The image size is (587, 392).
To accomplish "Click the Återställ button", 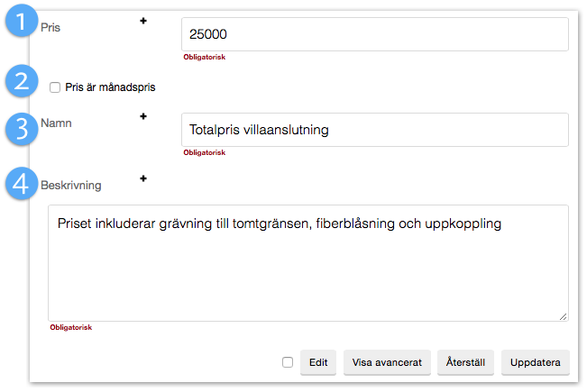I will pos(466,362).
